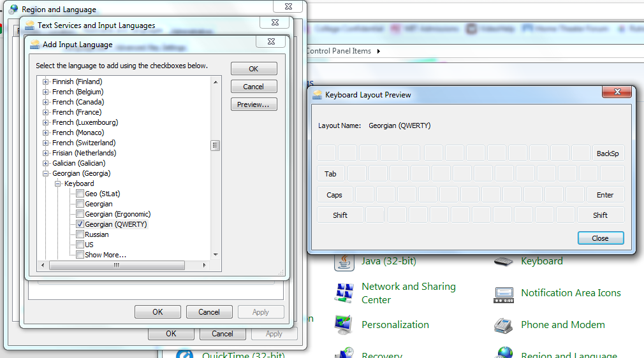This screenshot has height=358, width=644.
Task: Expand the French (Luxembourg) node
Action: pos(45,122)
